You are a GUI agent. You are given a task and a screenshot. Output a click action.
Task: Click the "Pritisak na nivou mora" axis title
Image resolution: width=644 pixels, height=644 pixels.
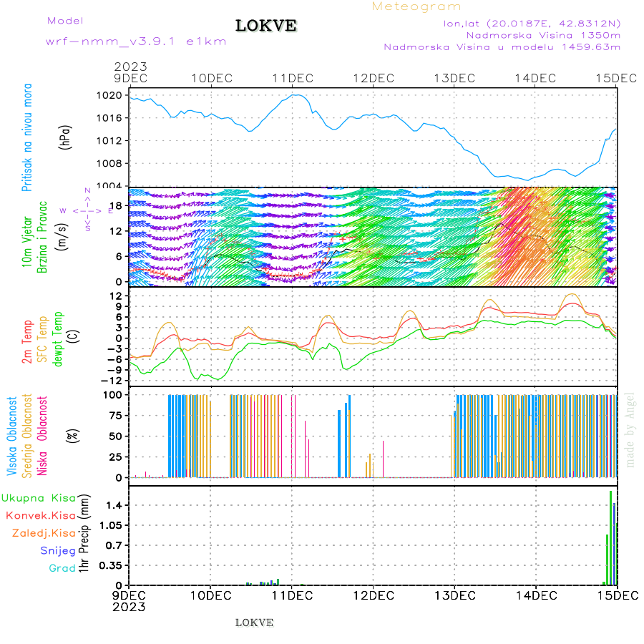[26, 137]
